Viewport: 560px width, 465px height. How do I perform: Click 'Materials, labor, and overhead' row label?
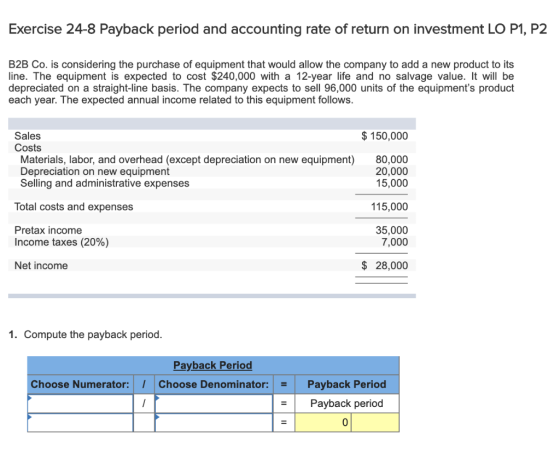pos(188,160)
